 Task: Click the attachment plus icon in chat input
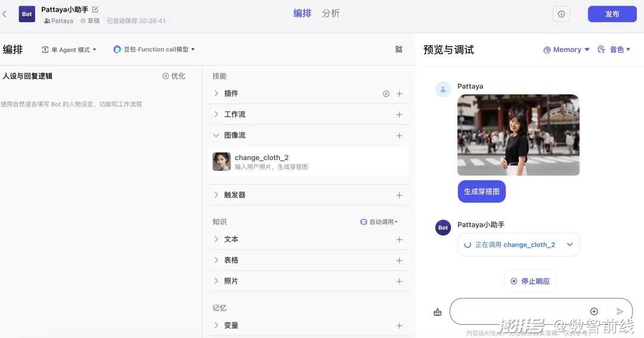tap(594, 311)
